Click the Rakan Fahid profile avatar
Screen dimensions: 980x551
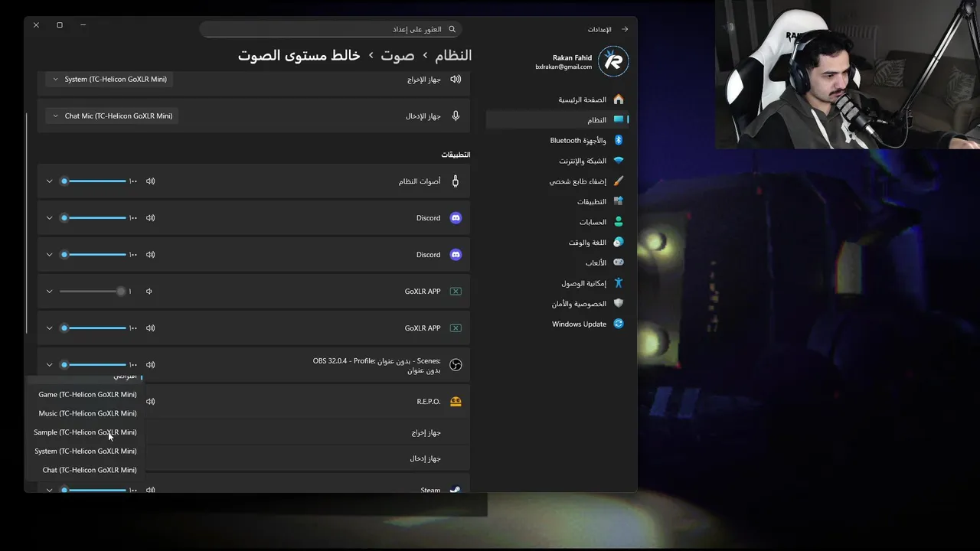pyautogui.click(x=612, y=62)
